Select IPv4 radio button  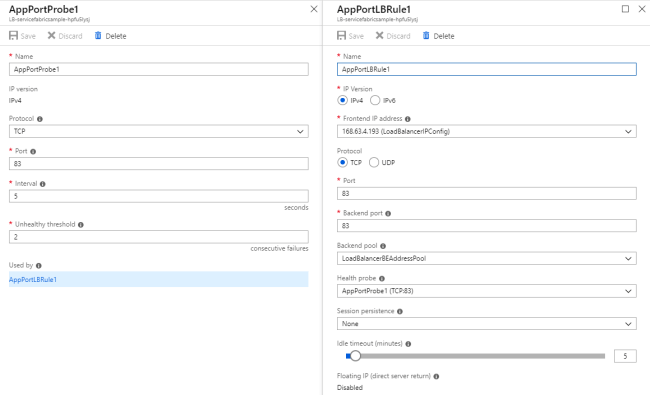tap(342, 100)
